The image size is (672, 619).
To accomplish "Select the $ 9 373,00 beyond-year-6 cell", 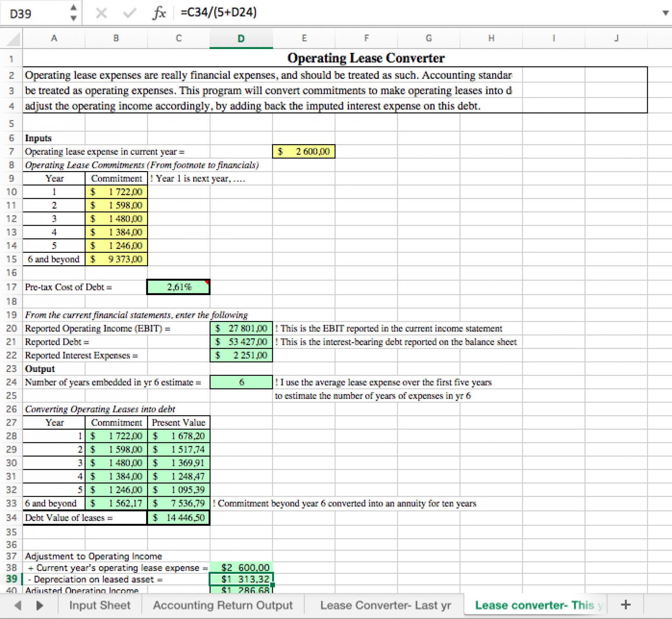I will [x=116, y=259].
